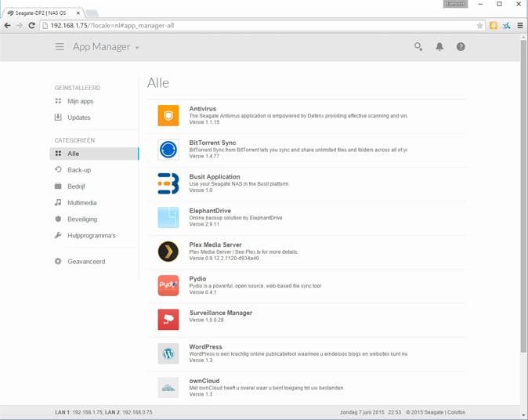The height and width of the screenshot is (420, 528).
Task: Select the Alle category
Action: pos(93,154)
